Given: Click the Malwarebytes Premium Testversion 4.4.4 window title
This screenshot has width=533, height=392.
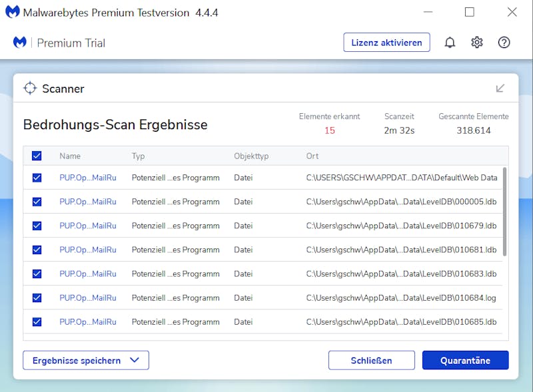Looking at the screenshot, I should (121, 13).
